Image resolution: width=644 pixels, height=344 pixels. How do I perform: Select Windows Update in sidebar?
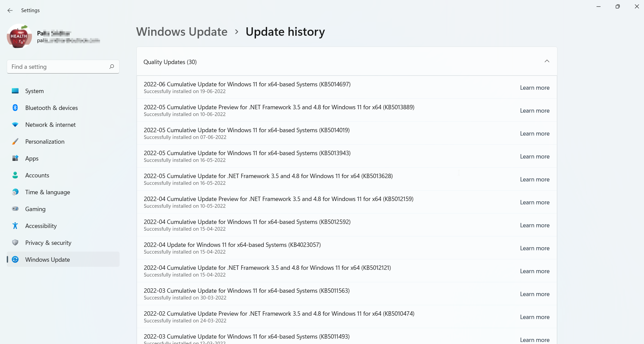pos(47,260)
